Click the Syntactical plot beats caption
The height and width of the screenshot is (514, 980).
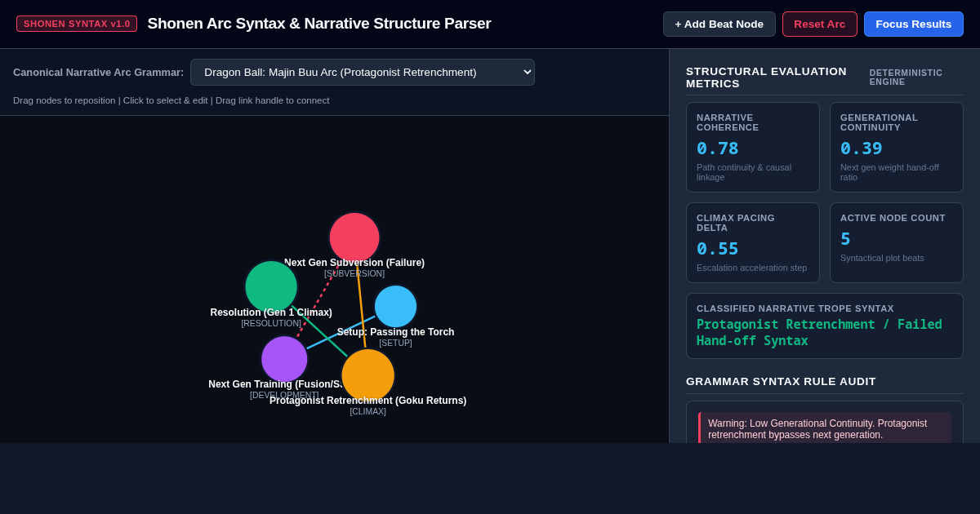point(882,258)
